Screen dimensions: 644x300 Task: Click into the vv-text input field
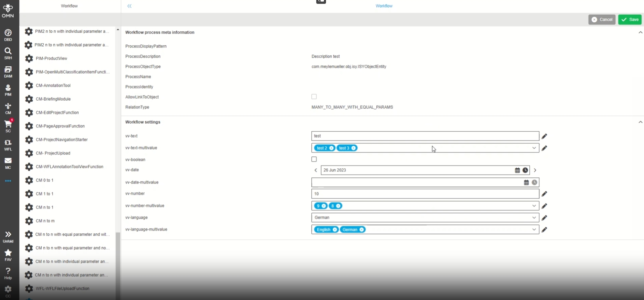click(x=425, y=136)
